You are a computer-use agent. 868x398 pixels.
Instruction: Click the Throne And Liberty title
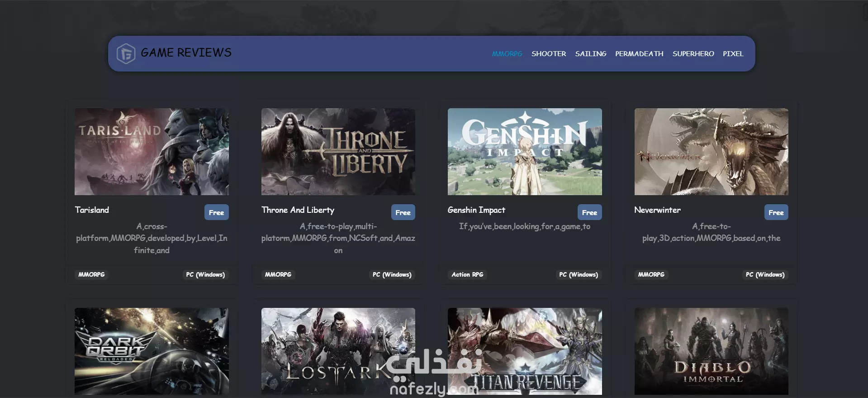point(298,210)
